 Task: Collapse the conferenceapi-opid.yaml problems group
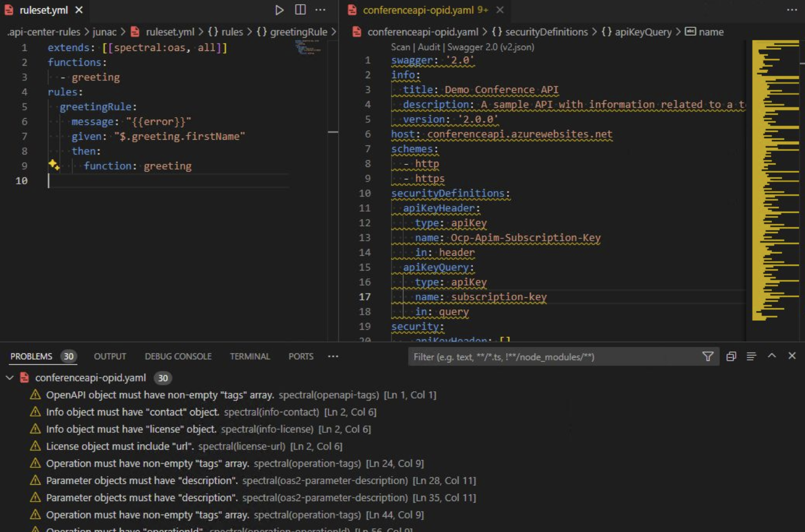(10, 378)
